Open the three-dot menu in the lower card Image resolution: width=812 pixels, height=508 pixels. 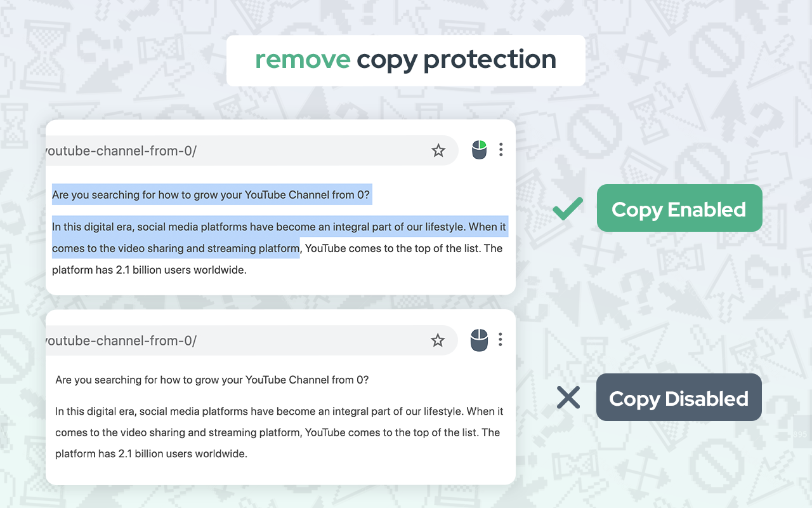click(x=501, y=340)
